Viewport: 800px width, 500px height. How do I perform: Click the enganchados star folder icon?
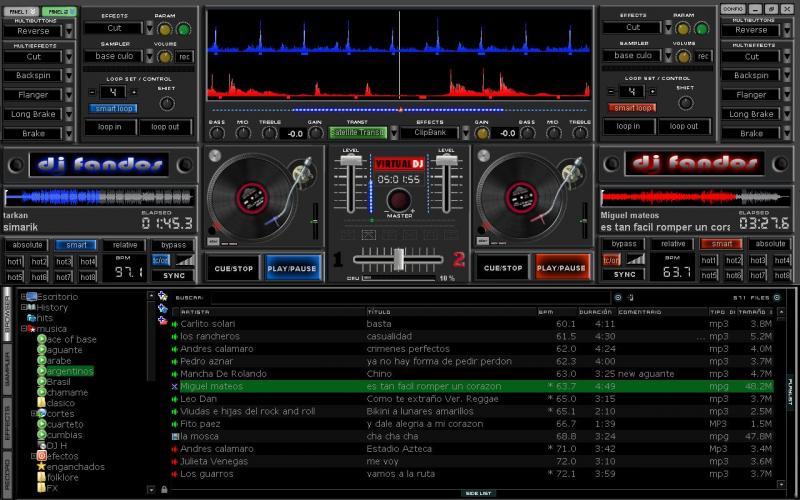pyautogui.click(x=41, y=466)
